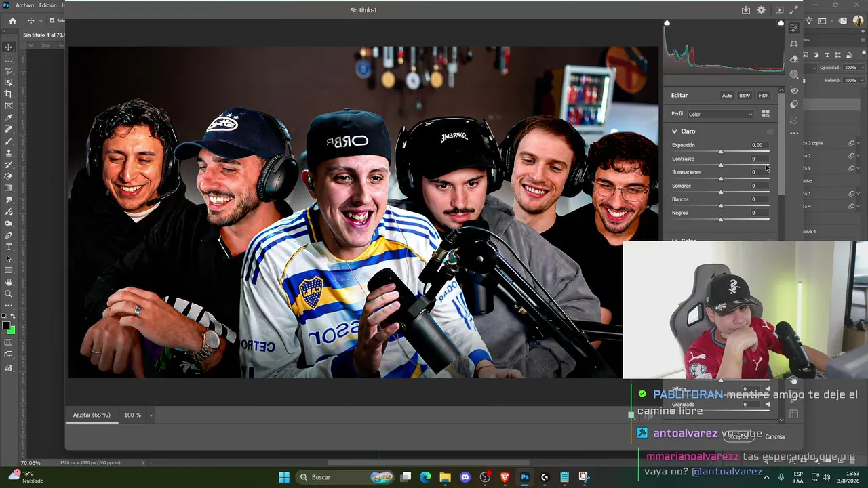Screen dimensions: 868x488
Task: Toggle shadow clipping warning on histogram
Action: click(x=667, y=23)
